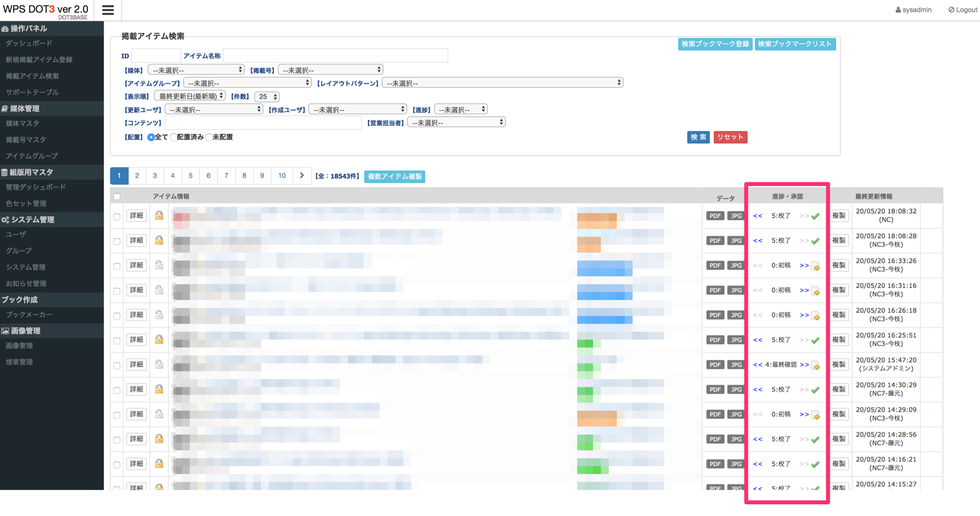Revert progress << in 18:08:32 row
The height and width of the screenshot is (516, 980).
click(757, 216)
